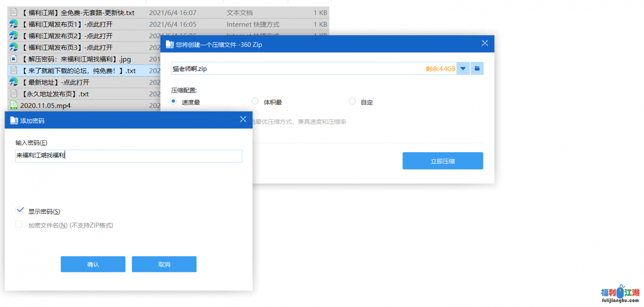Uncheck the 显示密码 checkbox
The height and width of the screenshot is (307, 644).
point(20,211)
